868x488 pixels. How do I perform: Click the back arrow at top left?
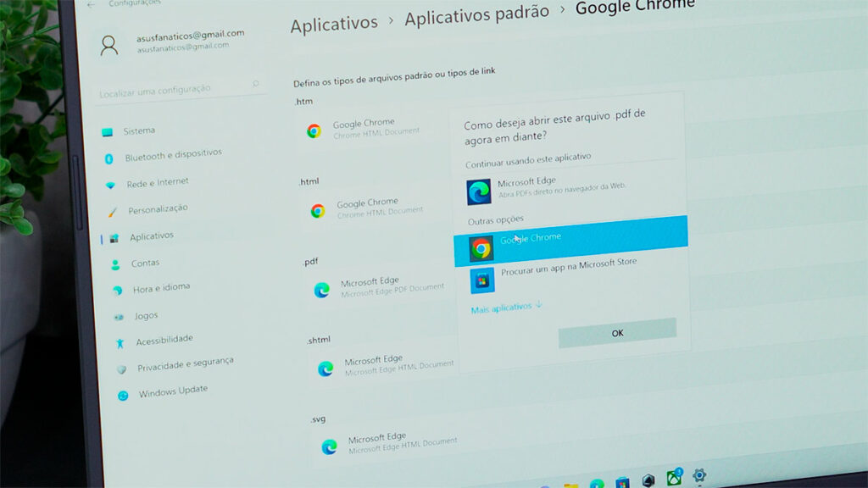[91, 4]
